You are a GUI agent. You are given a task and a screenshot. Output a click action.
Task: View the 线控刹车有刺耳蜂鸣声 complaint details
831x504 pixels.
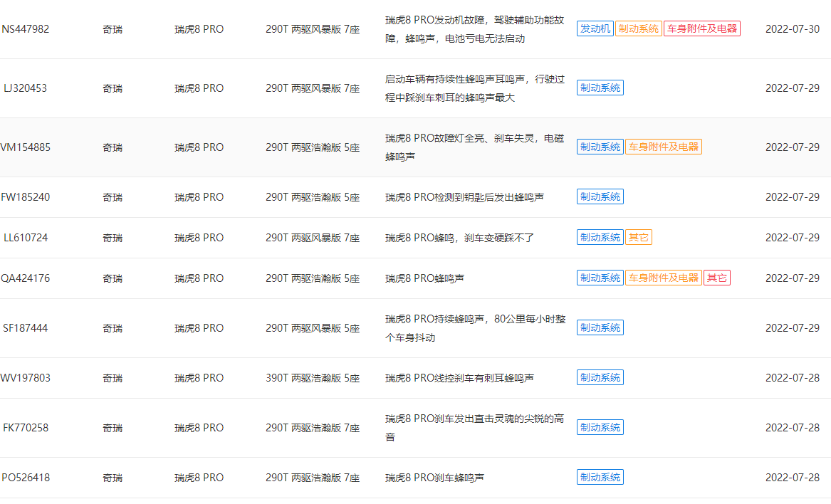(459, 378)
